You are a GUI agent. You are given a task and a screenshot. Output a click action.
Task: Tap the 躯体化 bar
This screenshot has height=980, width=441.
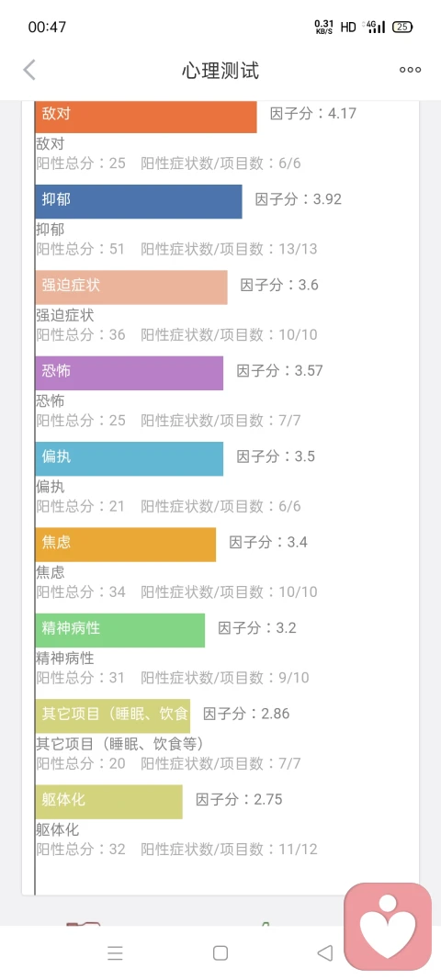108,801
